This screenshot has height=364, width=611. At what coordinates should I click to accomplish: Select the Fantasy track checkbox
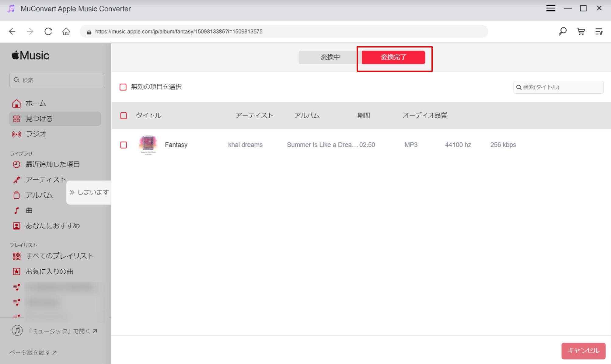click(x=124, y=145)
